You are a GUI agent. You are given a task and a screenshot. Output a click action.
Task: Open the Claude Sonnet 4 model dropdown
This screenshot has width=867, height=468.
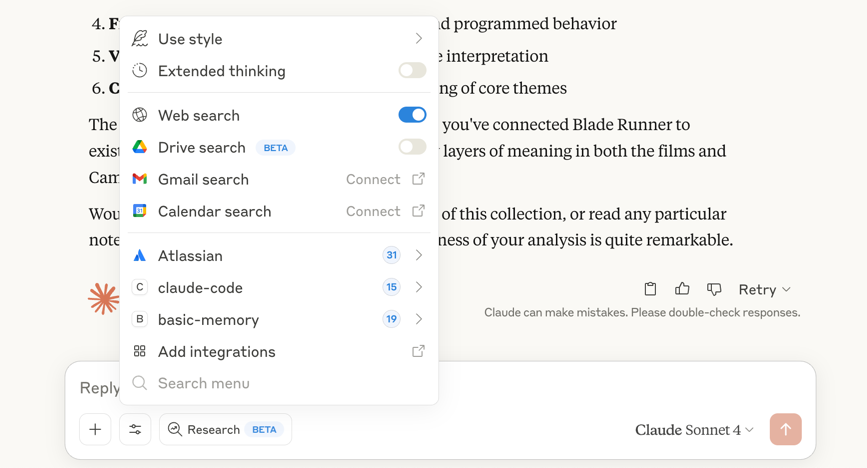694,430
